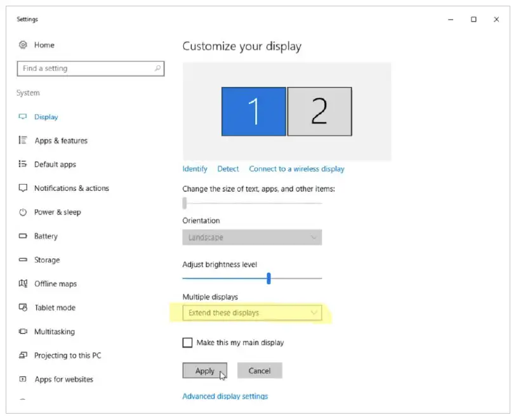
Task: Click the brightness level slider handle
Action: pyautogui.click(x=269, y=278)
